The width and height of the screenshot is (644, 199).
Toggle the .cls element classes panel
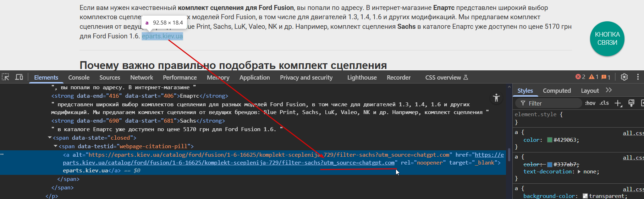(604, 103)
